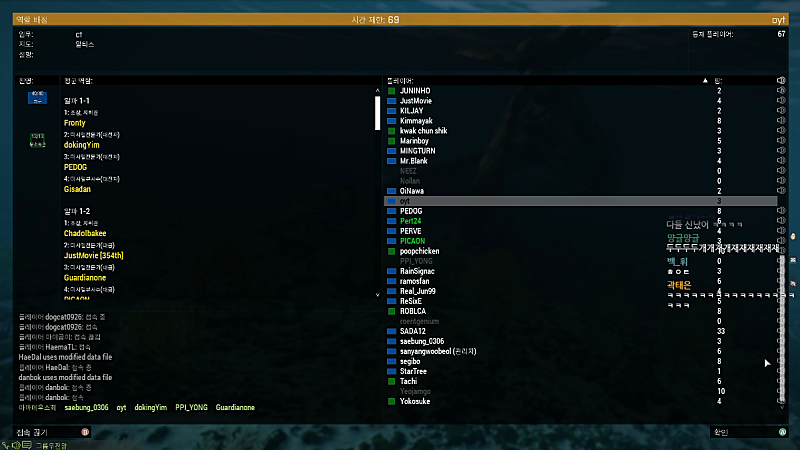Image resolution: width=800 pixels, height=450 pixels.
Task: Click the green side square next to ROBLCA
Action: click(x=391, y=311)
